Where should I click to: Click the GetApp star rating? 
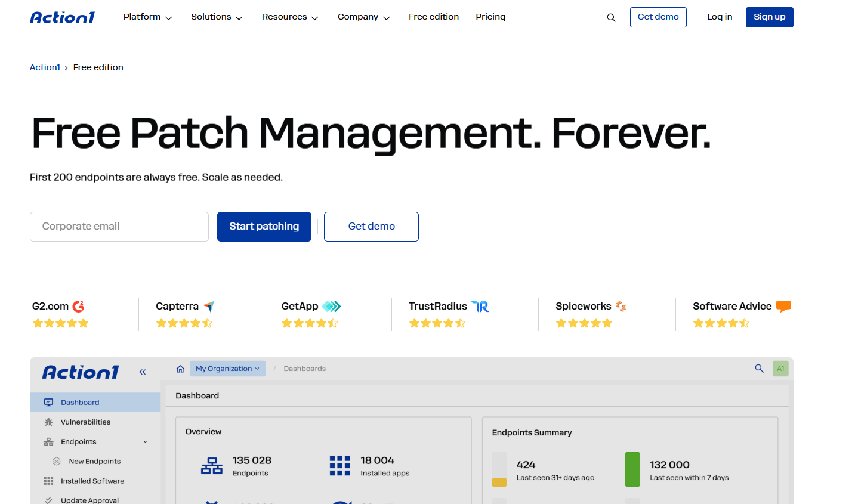(310, 323)
